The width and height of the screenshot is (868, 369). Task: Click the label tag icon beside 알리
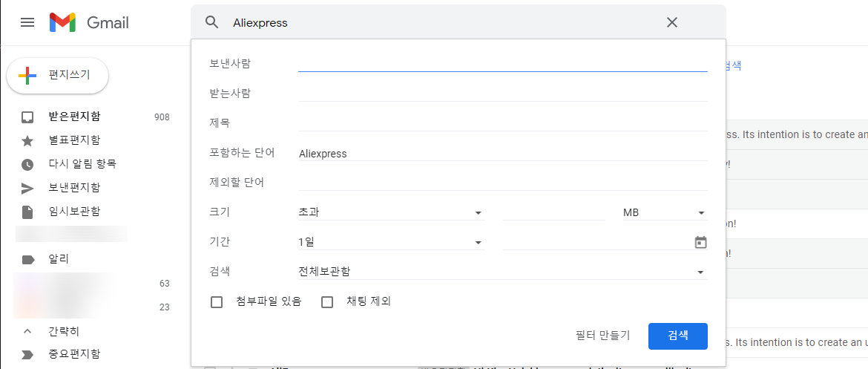tap(27, 259)
